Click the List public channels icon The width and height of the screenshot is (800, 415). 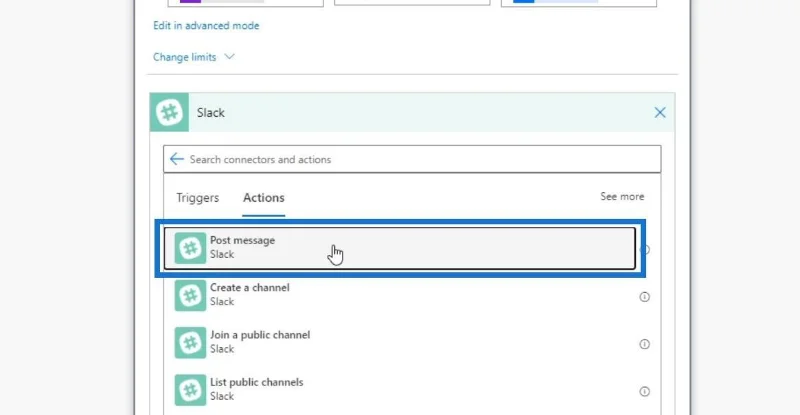pyautogui.click(x=190, y=390)
